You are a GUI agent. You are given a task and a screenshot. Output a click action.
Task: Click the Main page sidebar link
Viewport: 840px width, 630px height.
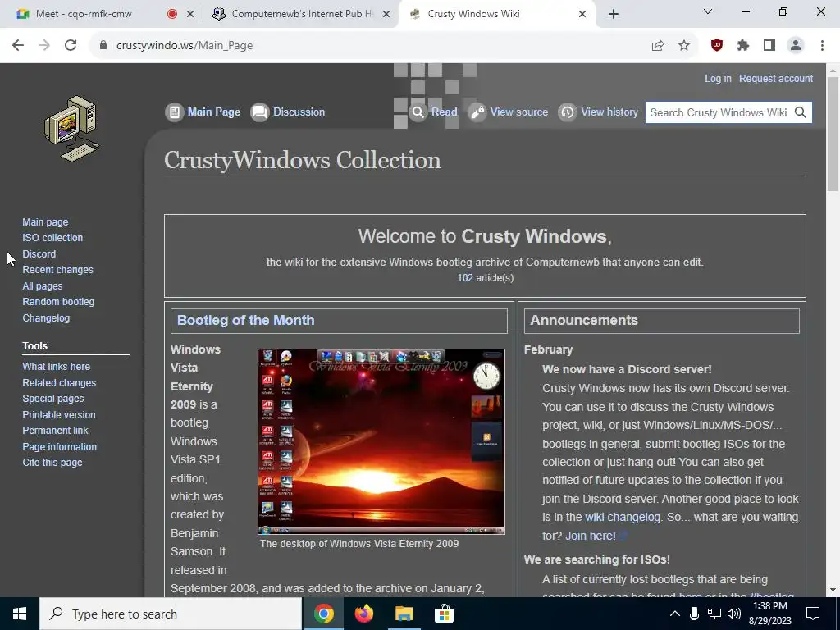(45, 221)
